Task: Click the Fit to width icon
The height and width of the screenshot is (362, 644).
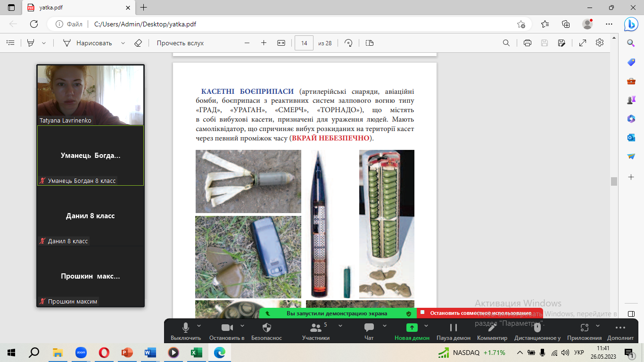Action: tap(281, 43)
